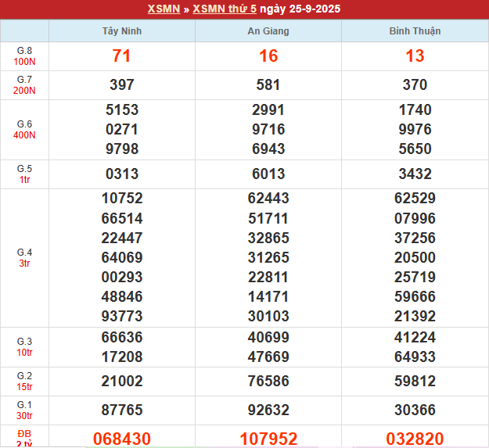
Task: Click the G.1 30tr prize label
Action: point(24,410)
